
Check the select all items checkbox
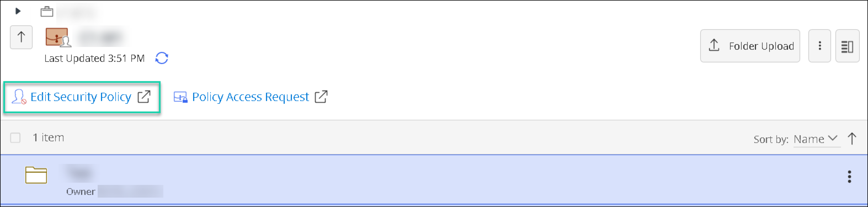click(x=15, y=137)
